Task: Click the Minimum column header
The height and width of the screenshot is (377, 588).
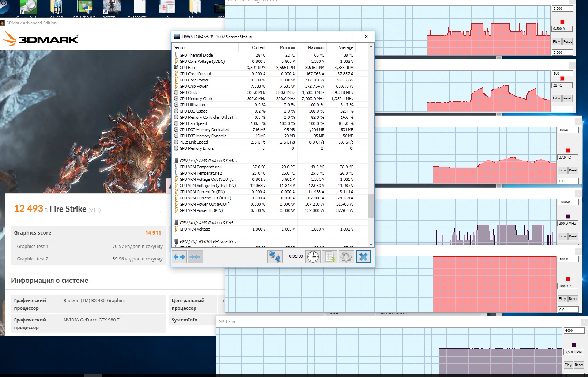Action: 283,47
